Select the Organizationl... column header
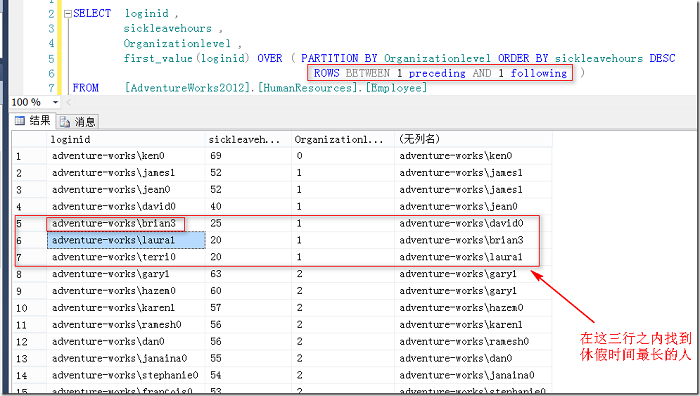The image size is (700, 396). coord(343,139)
